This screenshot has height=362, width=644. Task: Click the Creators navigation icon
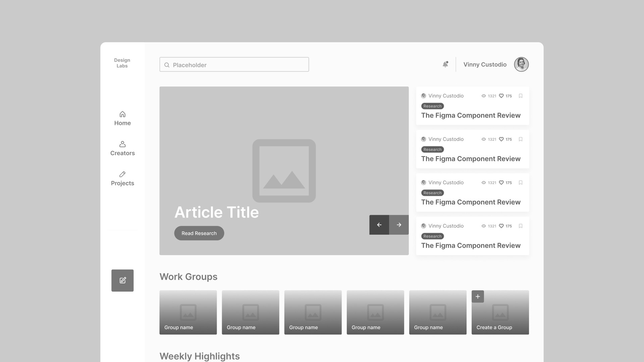122,144
